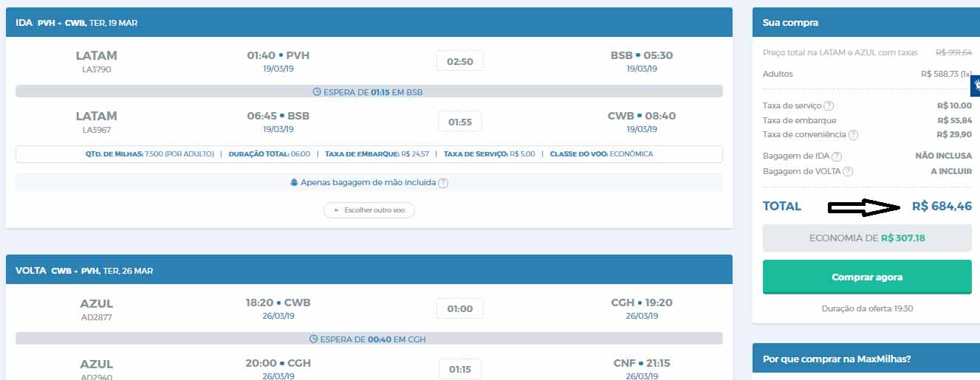Screen dimensions: 980x380
Task: Open the sign-language accessibility widget
Action: pos(975,85)
